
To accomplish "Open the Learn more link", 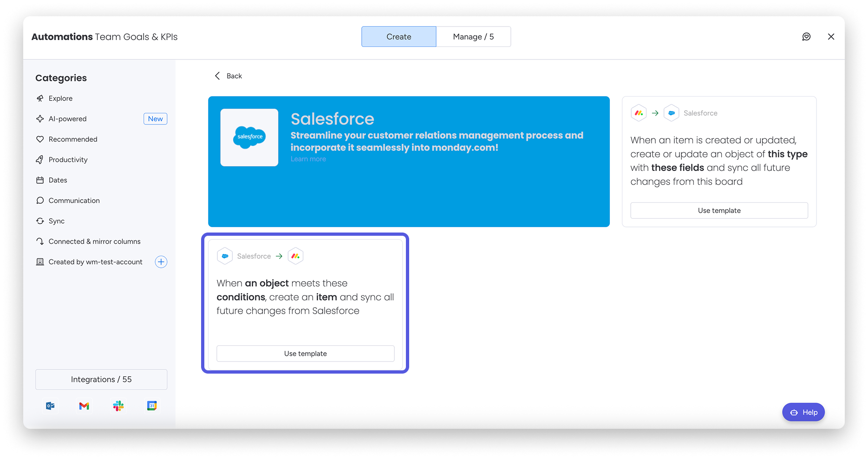I will [308, 159].
